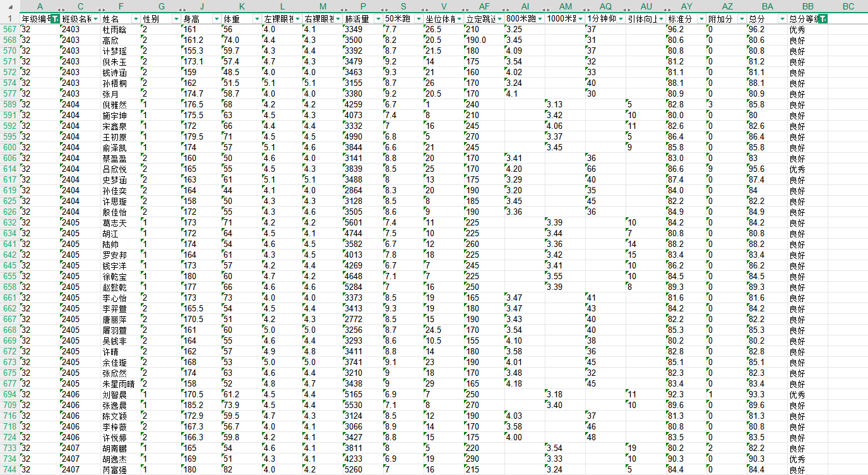The width and height of the screenshot is (868, 475).
Task: Click the name cell 杜雨晗
Action: (114, 30)
